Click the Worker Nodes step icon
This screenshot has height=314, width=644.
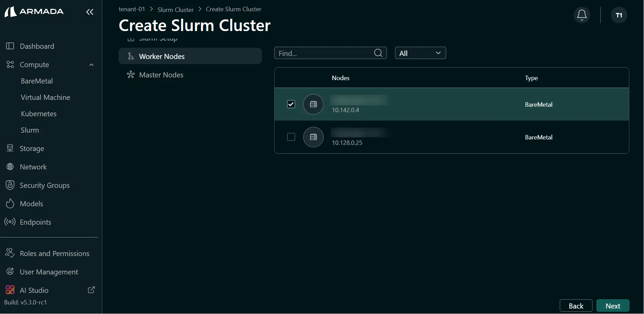point(130,56)
